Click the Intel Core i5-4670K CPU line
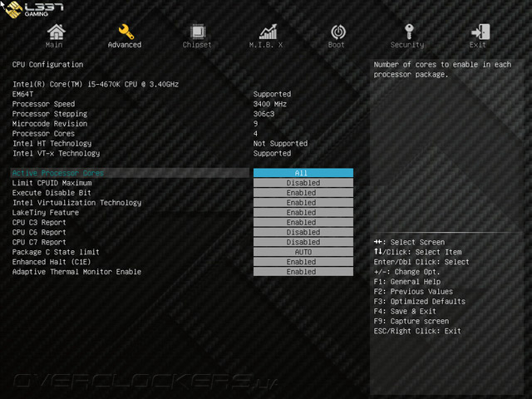This screenshot has width=532, height=399. point(96,84)
